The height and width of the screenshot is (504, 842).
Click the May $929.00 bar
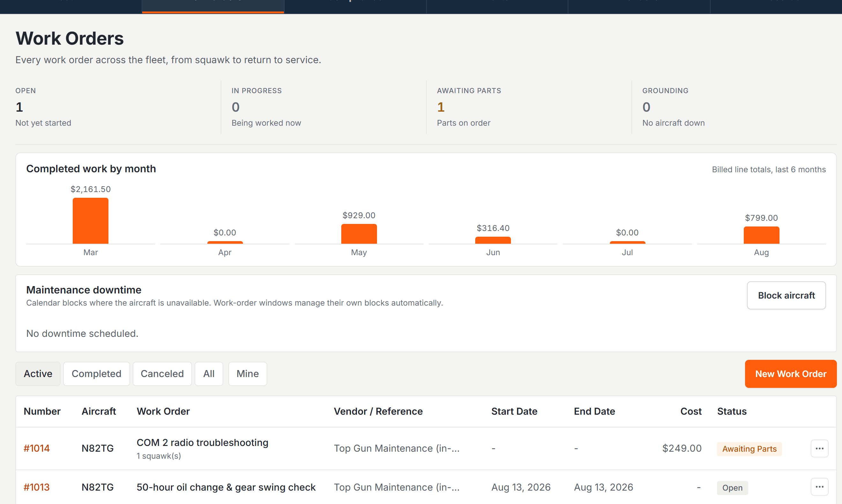(x=359, y=234)
